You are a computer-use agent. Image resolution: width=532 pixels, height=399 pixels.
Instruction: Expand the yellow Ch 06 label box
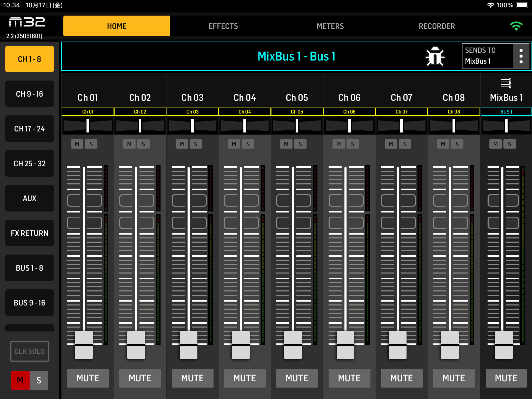click(349, 112)
